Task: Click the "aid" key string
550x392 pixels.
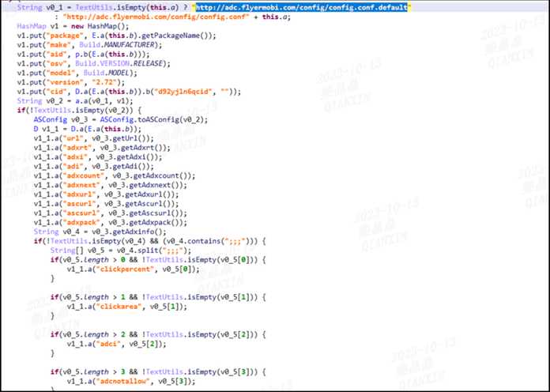Action: pyautogui.click(x=56, y=55)
